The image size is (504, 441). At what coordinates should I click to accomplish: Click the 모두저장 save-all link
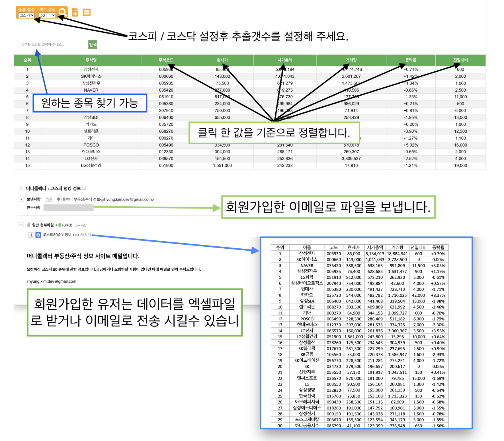pyautogui.click(x=80, y=225)
